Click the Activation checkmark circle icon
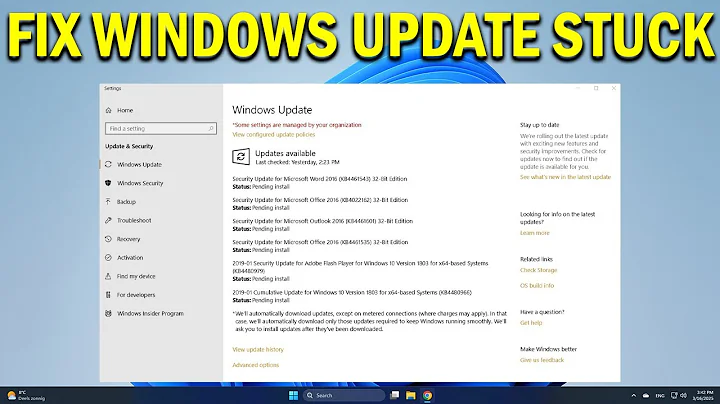Image resolution: width=720 pixels, height=404 pixels. [x=108, y=258]
